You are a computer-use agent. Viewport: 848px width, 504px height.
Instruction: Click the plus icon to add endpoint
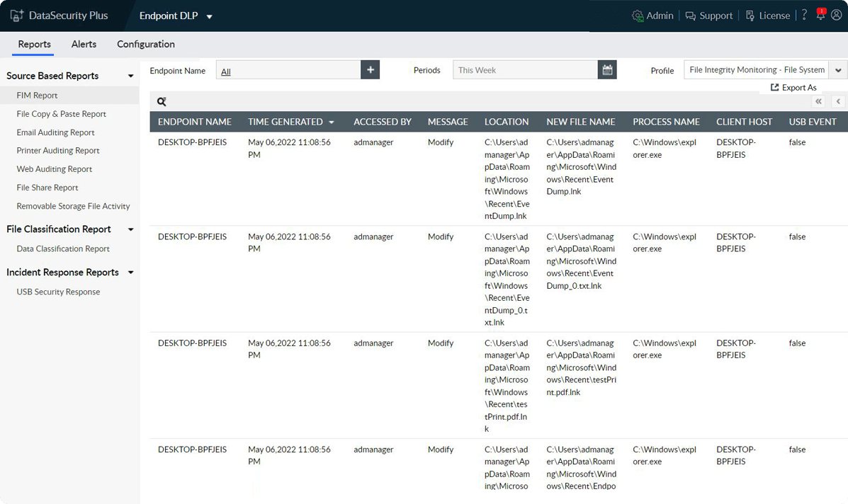[370, 70]
